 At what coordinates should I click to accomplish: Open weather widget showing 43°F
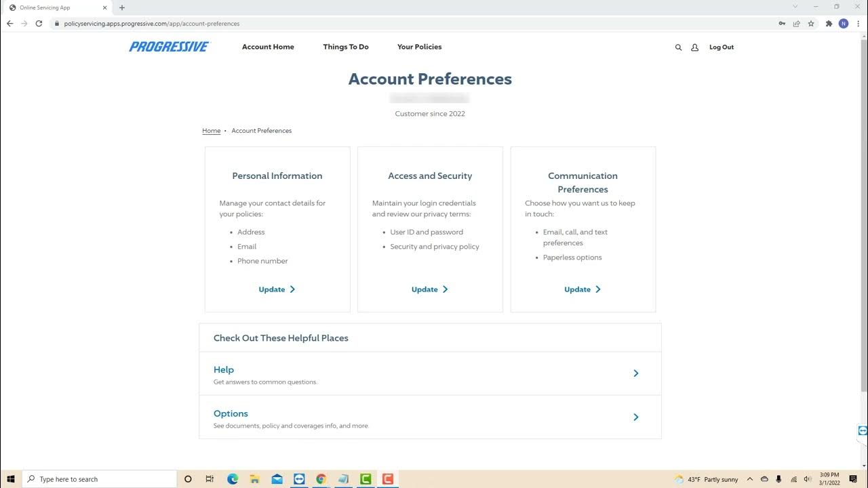coord(706,479)
